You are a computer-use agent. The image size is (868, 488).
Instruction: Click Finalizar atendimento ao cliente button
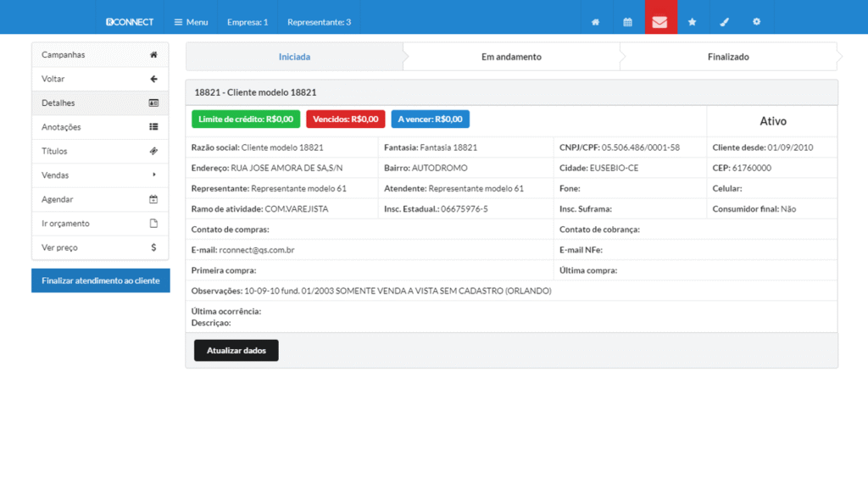[x=100, y=280]
